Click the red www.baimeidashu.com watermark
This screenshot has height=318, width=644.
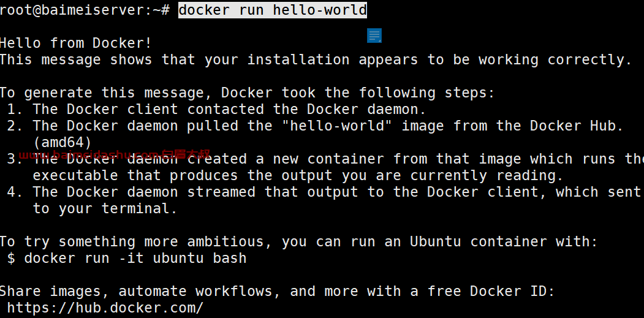coord(115,154)
